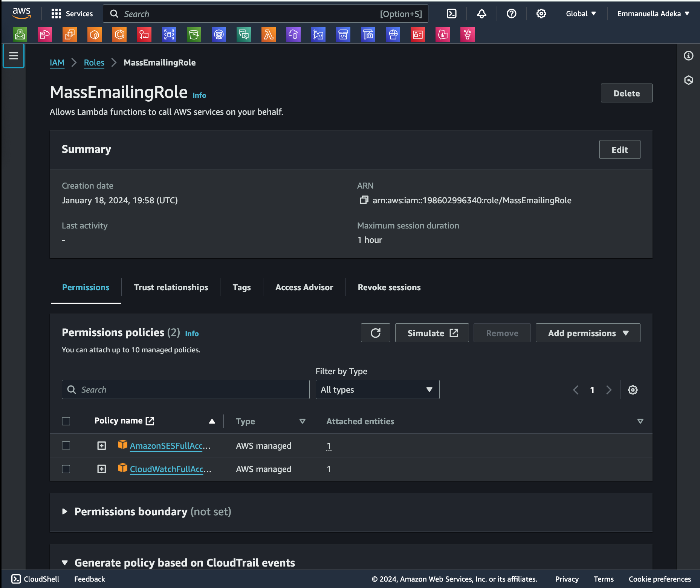The height and width of the screenshot is (588, 700).
Task: Sort by Attached entities column arrow
Action: point(640,421)
